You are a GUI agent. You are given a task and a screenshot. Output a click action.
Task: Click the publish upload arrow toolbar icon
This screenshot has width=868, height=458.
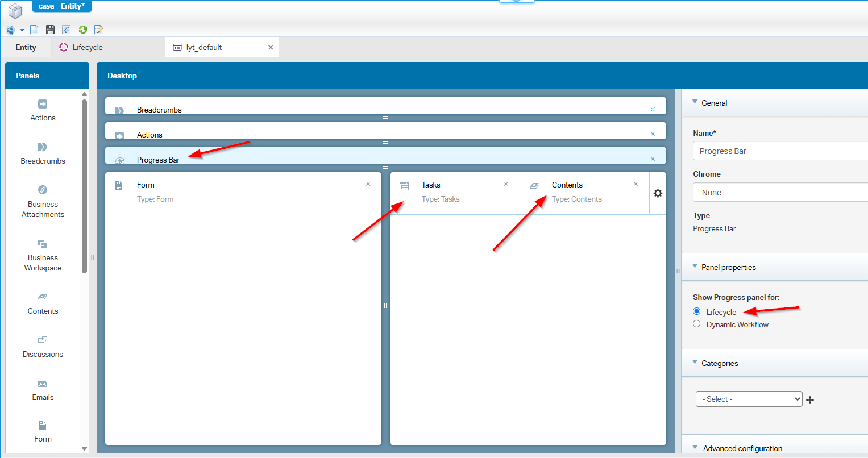tap(67, 30)
